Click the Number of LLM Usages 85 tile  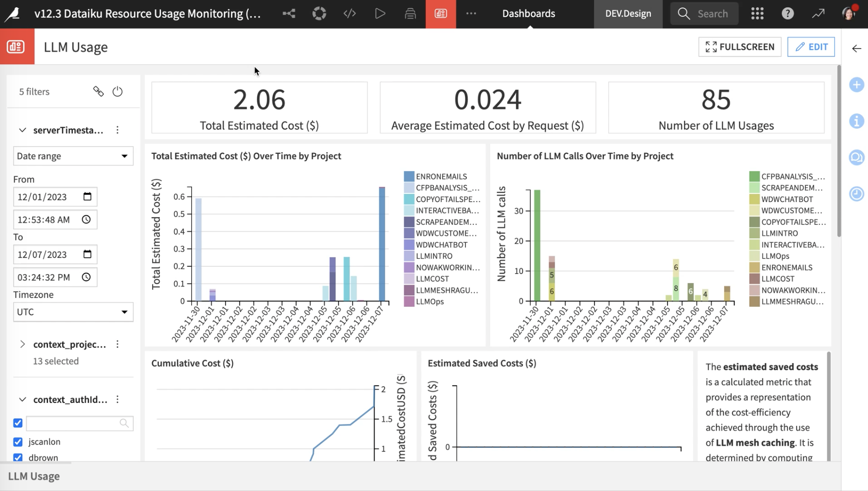[716, 107]
